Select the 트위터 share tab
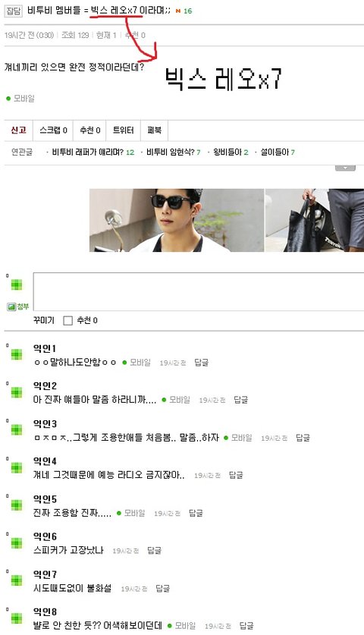 [123, 130]
